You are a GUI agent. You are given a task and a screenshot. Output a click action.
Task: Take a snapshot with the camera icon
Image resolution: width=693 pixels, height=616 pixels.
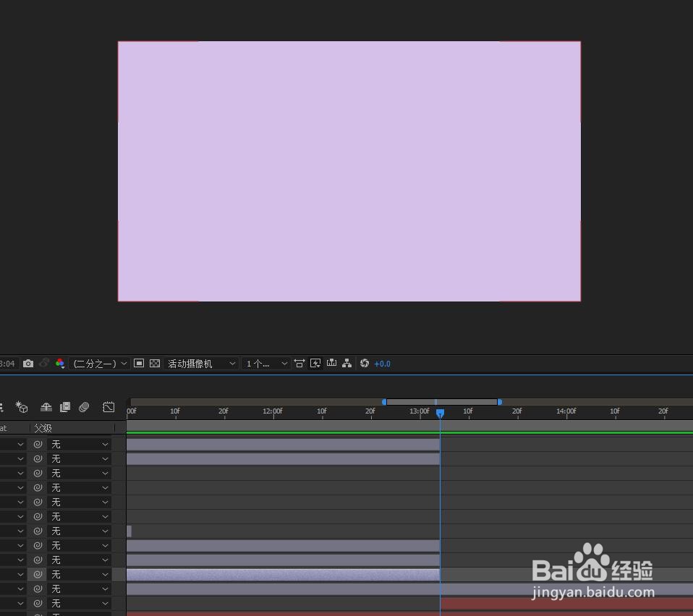28,364
